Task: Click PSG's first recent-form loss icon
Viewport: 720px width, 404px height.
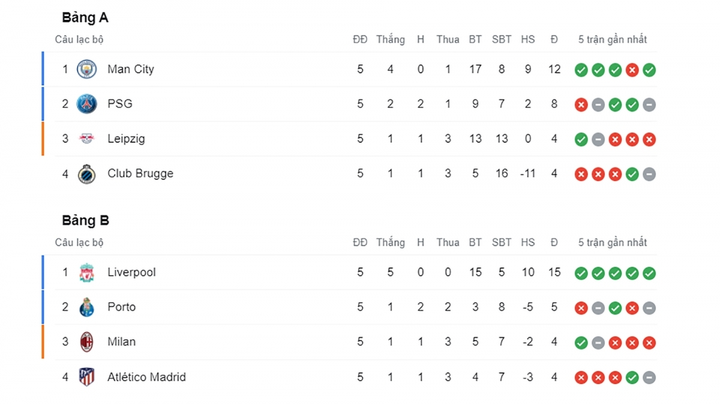Action: [x=581, y=105]
